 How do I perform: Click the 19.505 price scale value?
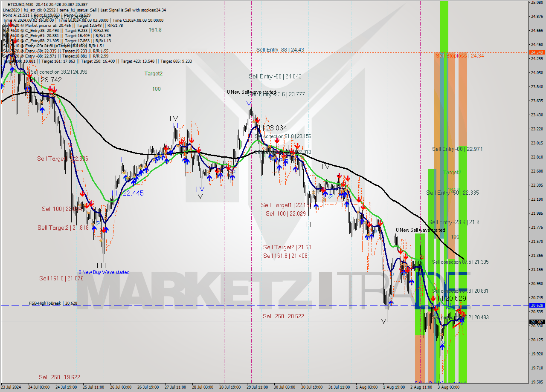coord(537,382)
